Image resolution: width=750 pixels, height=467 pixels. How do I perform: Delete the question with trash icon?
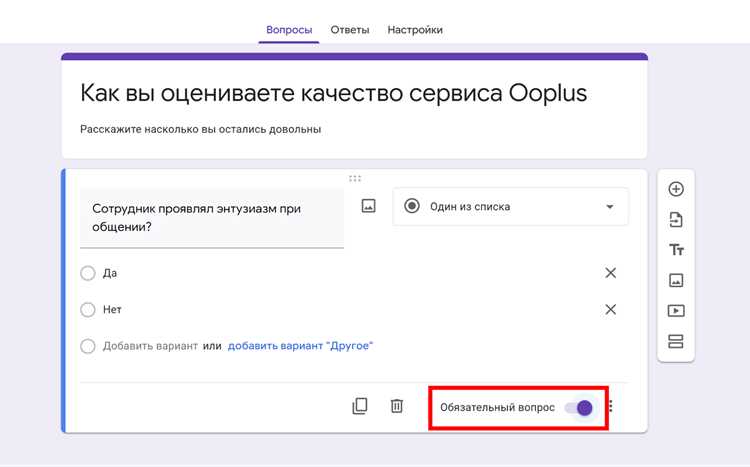click(397, 406)
